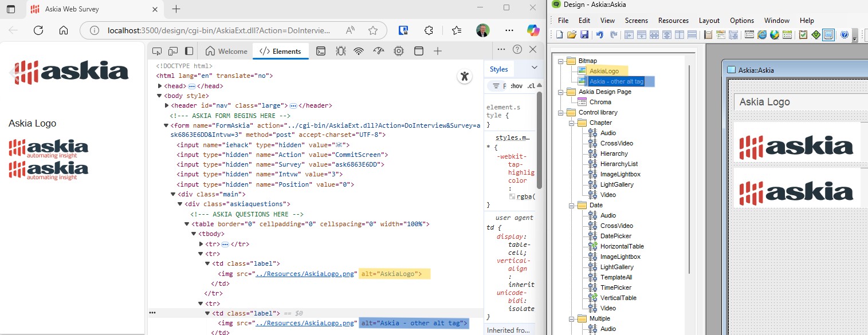Open the Options menu in Design
Image resolution: width=868 pixels, height=335 pixels.
pyautogui.click(x=742, y=21)
